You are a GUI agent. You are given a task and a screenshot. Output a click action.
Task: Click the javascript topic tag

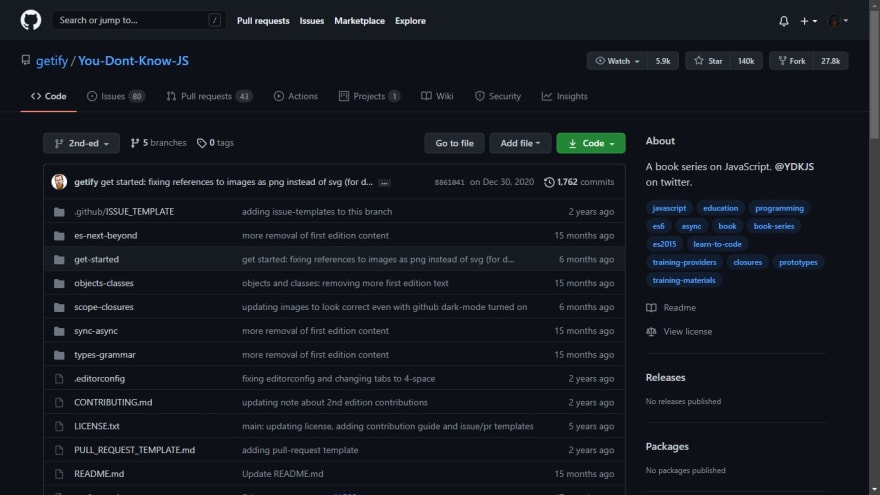click(669, 208)
